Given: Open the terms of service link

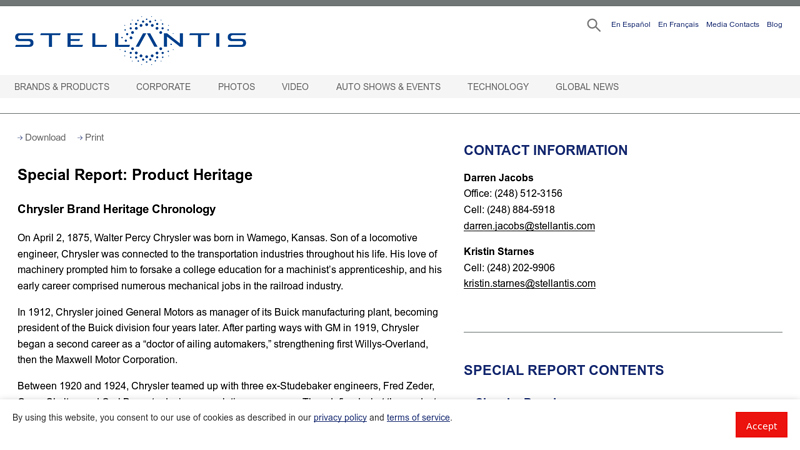Looking at the screenshot, I should (418, 418).
